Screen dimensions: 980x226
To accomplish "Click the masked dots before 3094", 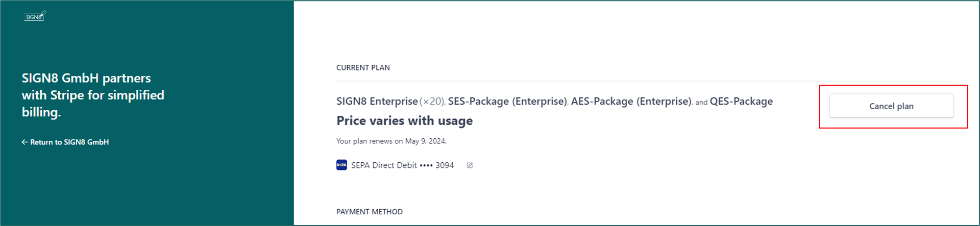I will click(x=426, y=165).
